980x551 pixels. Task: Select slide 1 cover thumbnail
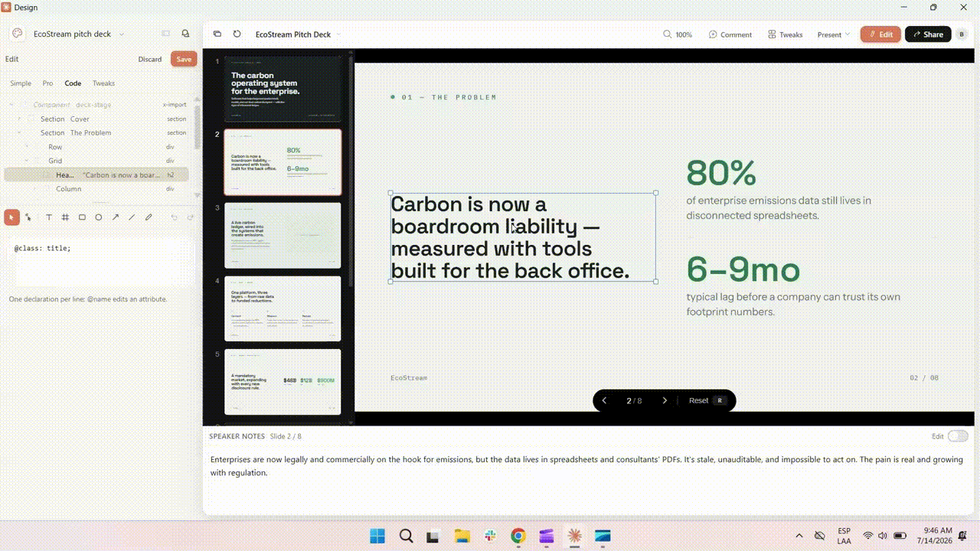point(283,88)
